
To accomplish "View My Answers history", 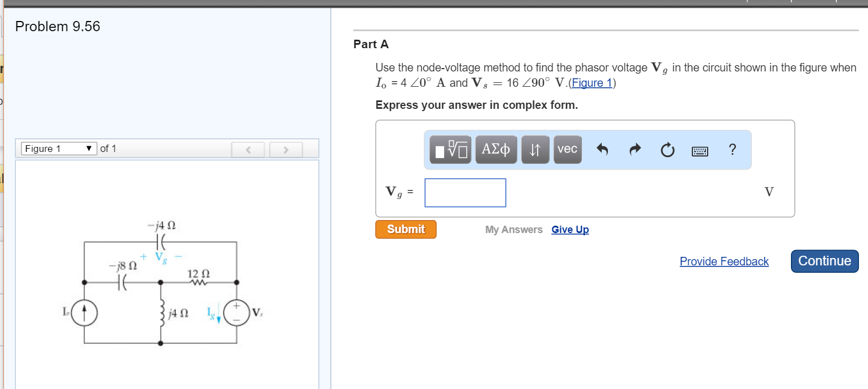I will point(513,229).
